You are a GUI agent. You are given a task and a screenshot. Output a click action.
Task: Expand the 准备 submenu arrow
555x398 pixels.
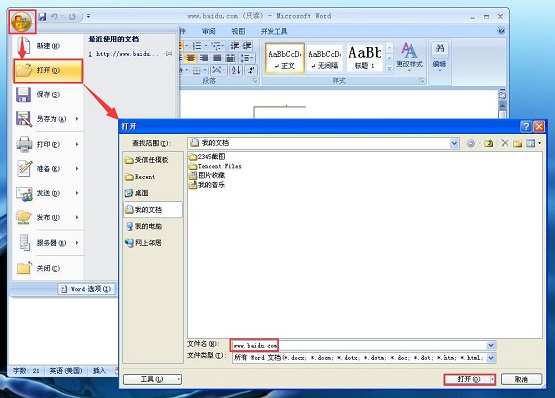coord(77,169)
